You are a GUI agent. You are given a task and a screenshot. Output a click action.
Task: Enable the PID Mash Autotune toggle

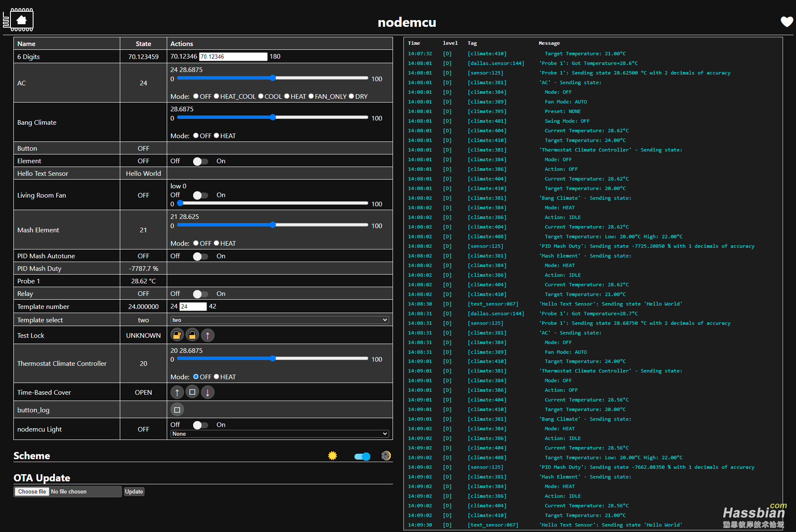[200, 257]
